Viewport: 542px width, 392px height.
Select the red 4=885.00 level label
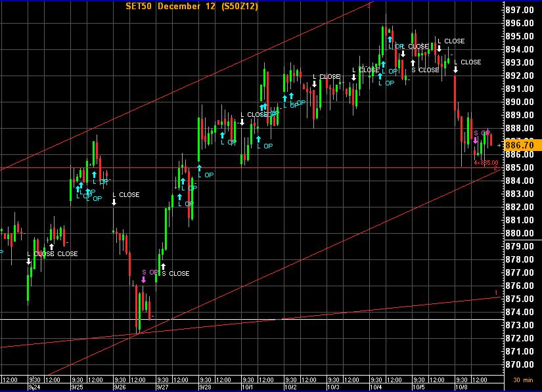tap(486, 162)
